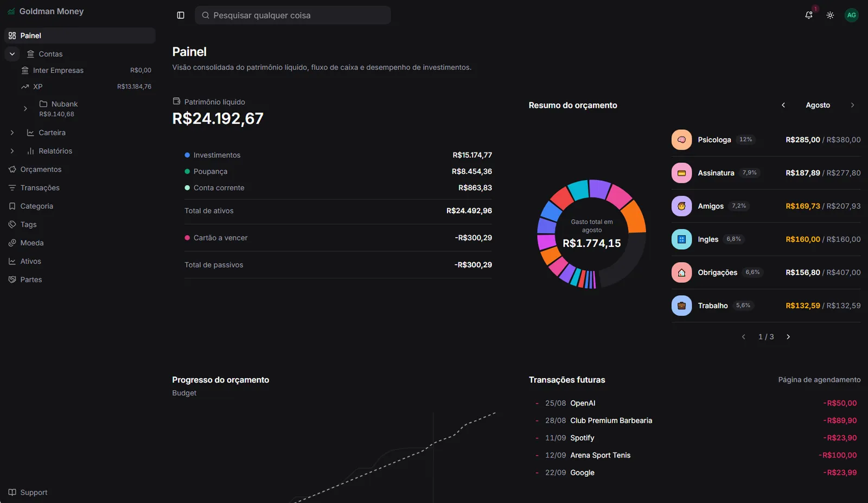The width and height of the screenshot is (868, 503).
Task: Open Página de agendamento link
Action: 819,380
